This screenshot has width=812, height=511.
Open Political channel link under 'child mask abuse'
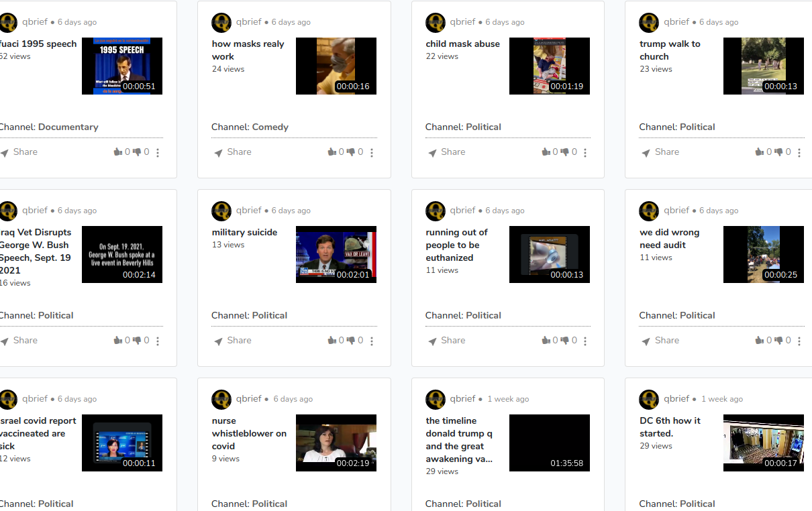pos(484,127)
